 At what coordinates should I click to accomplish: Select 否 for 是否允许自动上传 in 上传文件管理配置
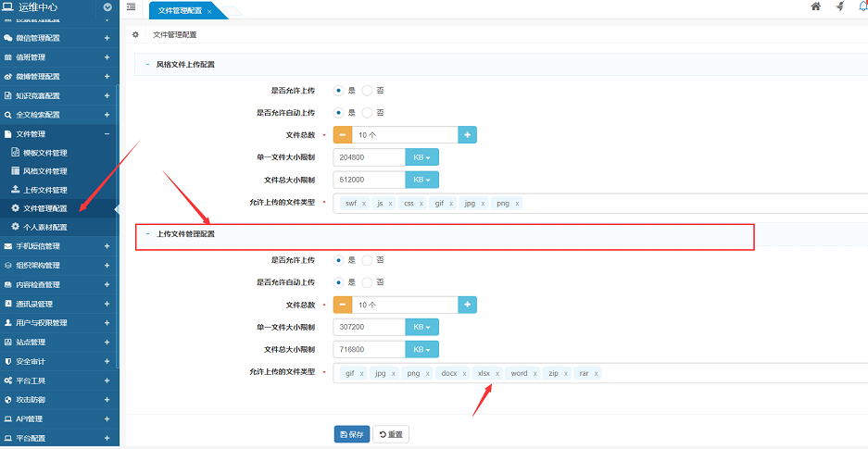click(x=367, y=281)
